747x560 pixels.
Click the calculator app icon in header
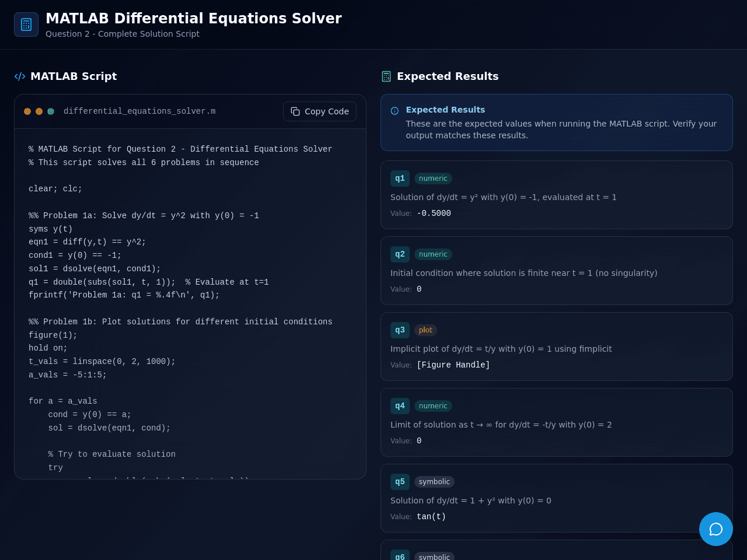[26, 24]
